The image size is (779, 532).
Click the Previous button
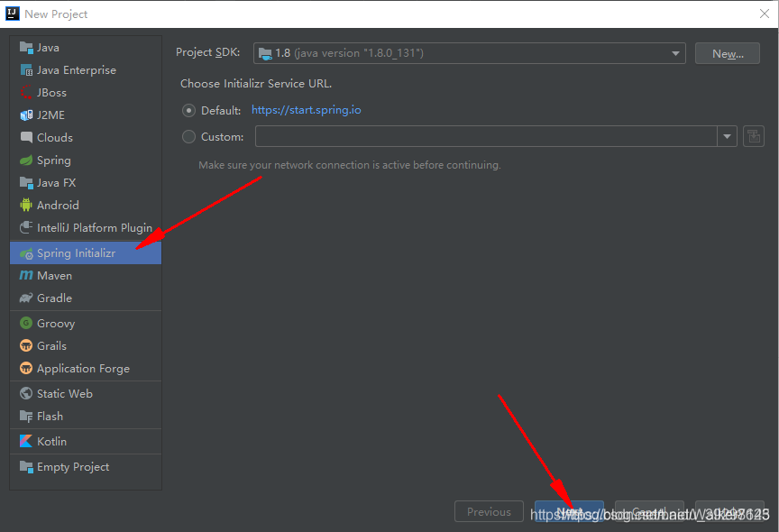tap(489, 511)
